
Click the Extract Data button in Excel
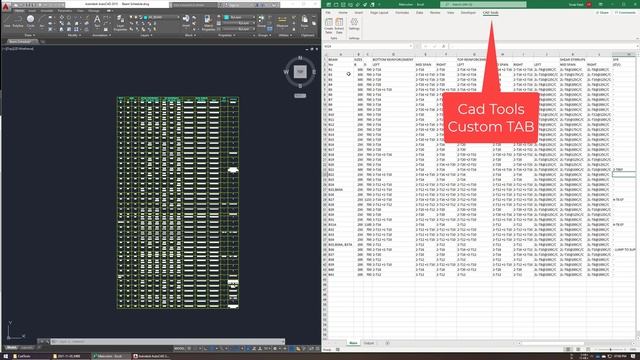(x=339, y=26)
